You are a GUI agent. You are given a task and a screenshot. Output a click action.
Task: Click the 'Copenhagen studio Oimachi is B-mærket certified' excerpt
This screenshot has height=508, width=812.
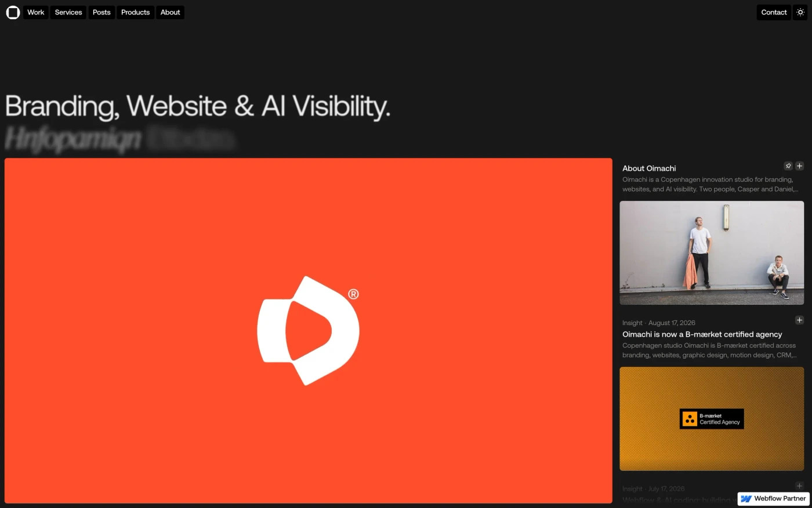[x=709, y=350]
